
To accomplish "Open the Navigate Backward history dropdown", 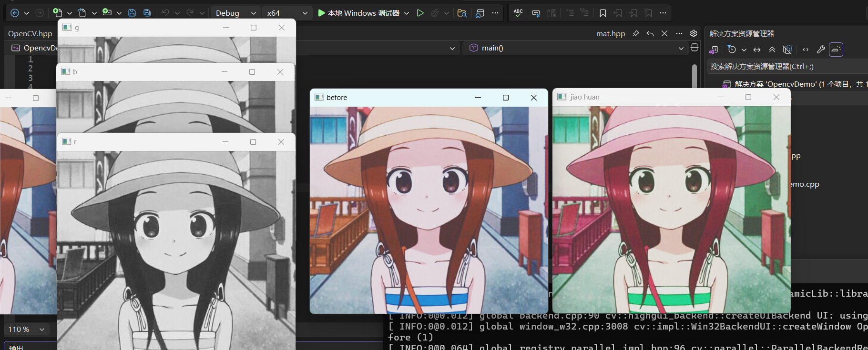I will point(27,13).
